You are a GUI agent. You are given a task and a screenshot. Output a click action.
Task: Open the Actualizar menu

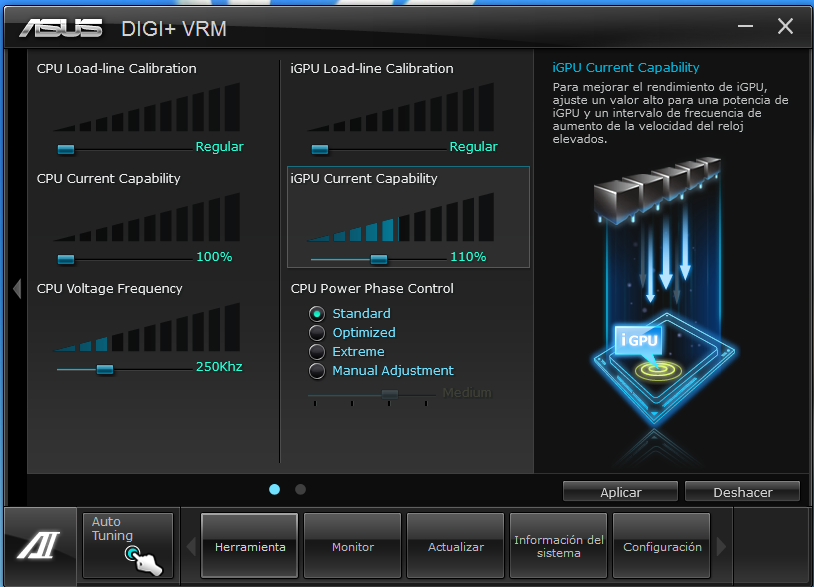tap(455, 545)
